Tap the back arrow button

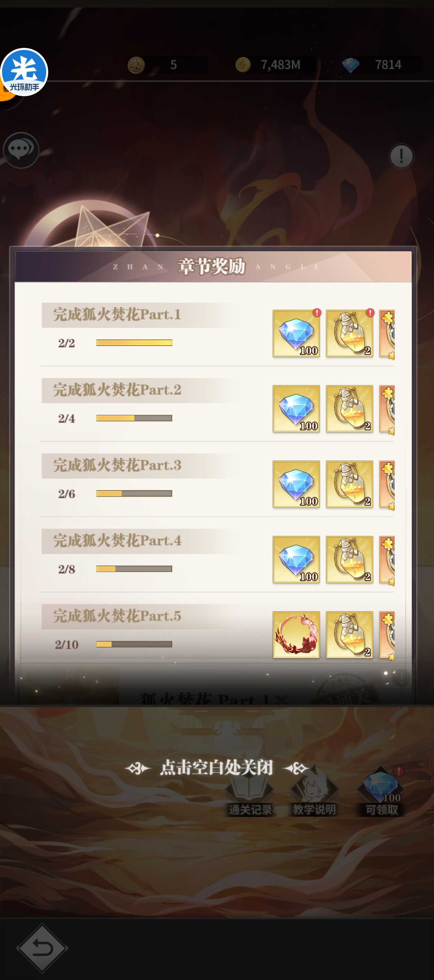pos(42,948)
